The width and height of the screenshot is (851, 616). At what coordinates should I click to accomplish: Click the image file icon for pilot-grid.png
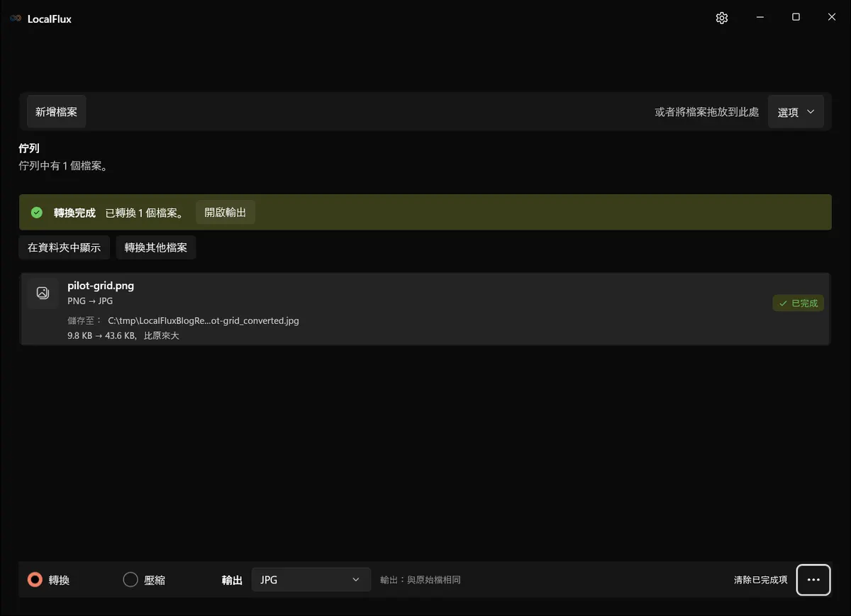tap(43, 292)
